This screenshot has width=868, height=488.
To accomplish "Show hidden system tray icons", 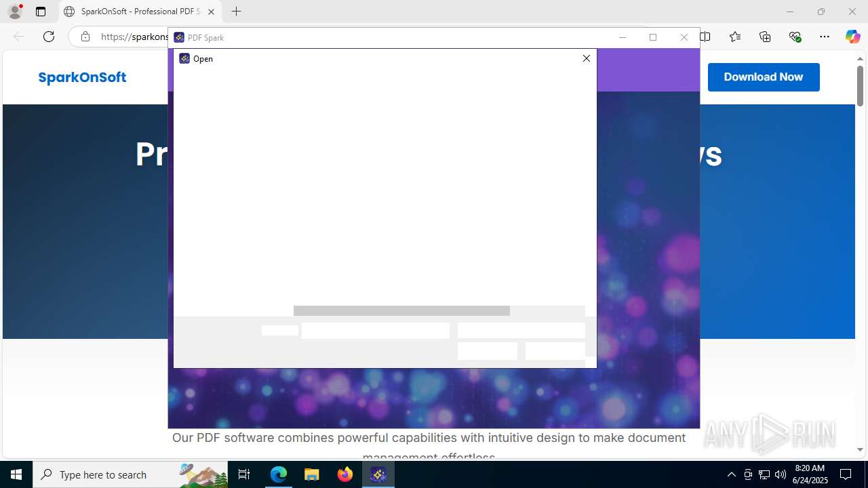I will (x=731, y=474).
